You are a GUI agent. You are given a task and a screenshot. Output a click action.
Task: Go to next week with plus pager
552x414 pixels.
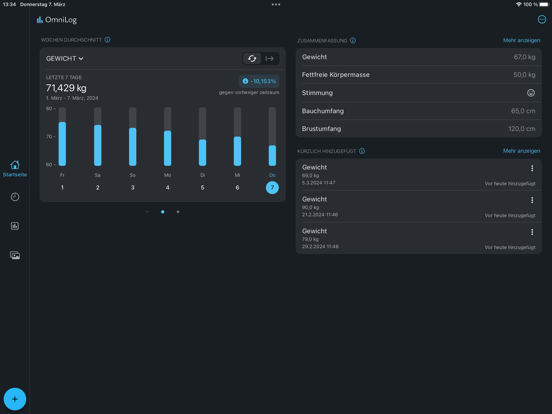click(x=178, y=212)
